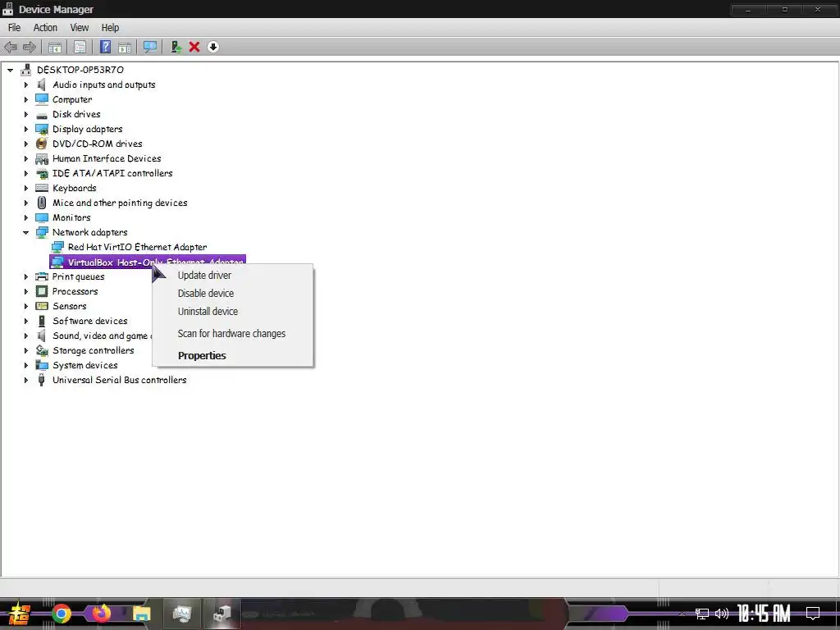The image size is (840, 630).
Task: Click the network tray icon
Action: [702, 614]
